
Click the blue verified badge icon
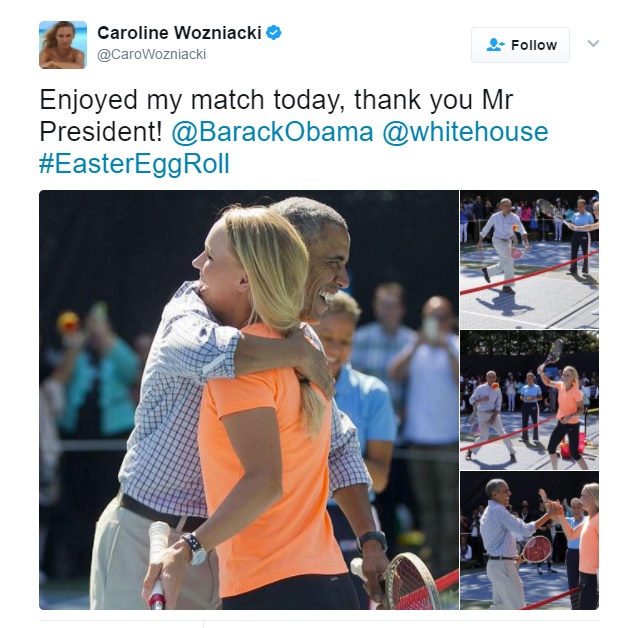point(273,33)
